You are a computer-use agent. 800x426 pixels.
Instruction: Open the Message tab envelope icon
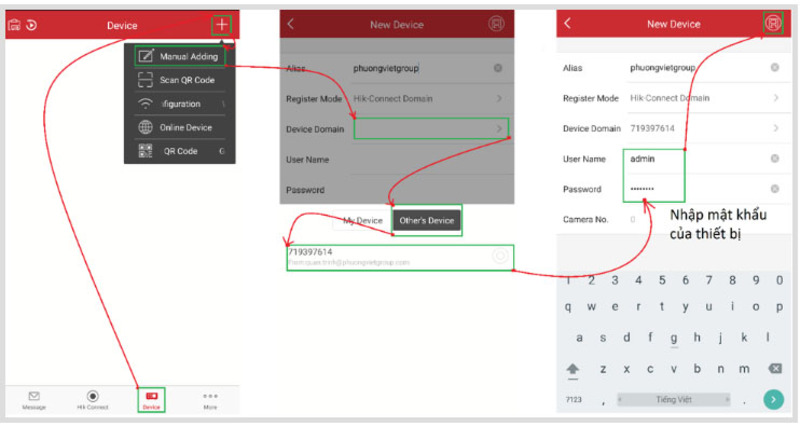33,397
